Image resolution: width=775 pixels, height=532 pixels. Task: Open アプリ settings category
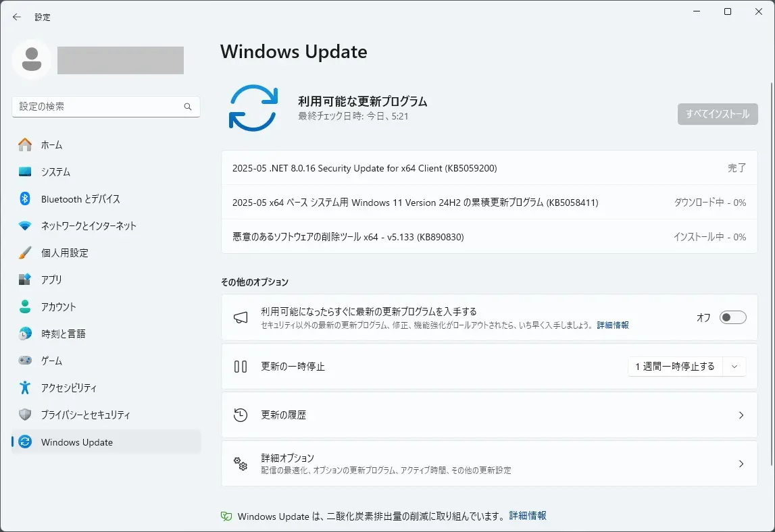(106, 280)
